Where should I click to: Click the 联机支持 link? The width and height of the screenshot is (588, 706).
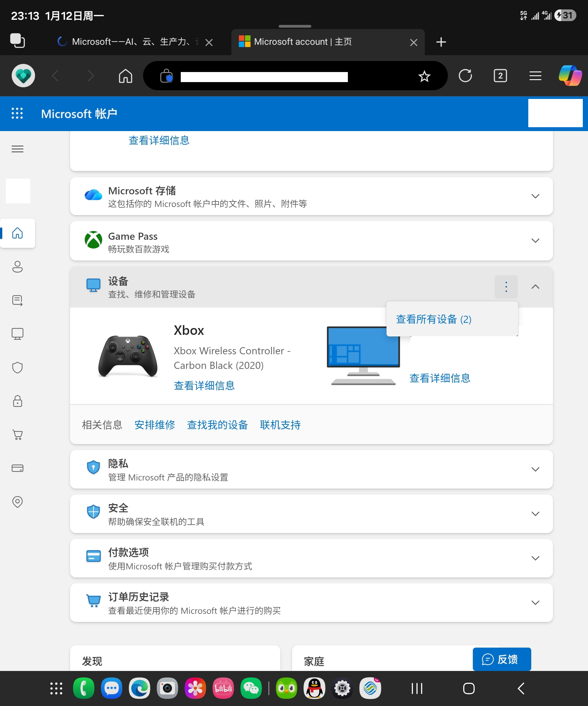(280, 425)
